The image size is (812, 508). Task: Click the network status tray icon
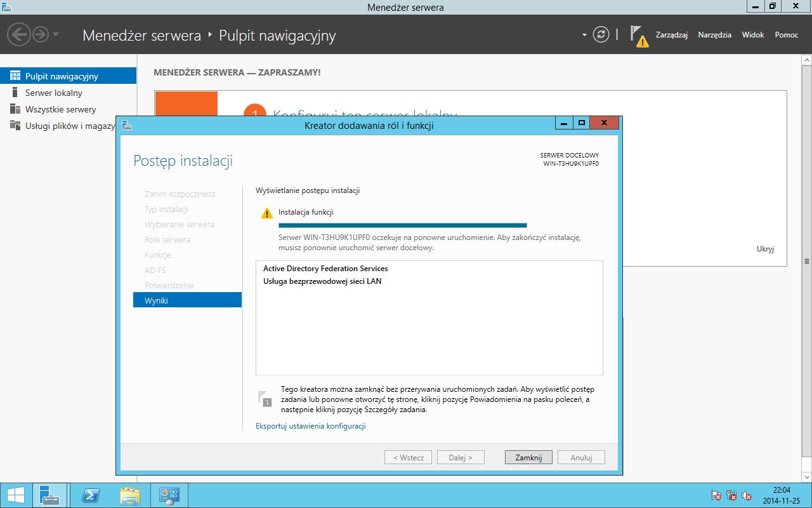tap(731, 495)
